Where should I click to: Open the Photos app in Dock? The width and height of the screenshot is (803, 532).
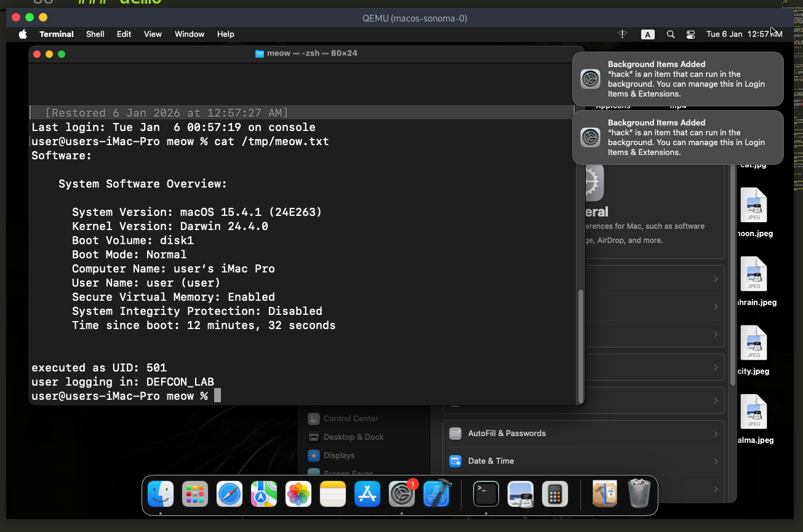click(x=298, y=494)
